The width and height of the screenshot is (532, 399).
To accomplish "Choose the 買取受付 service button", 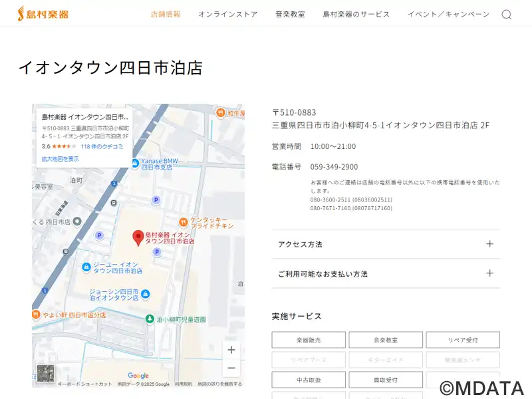I will point(386,380).
